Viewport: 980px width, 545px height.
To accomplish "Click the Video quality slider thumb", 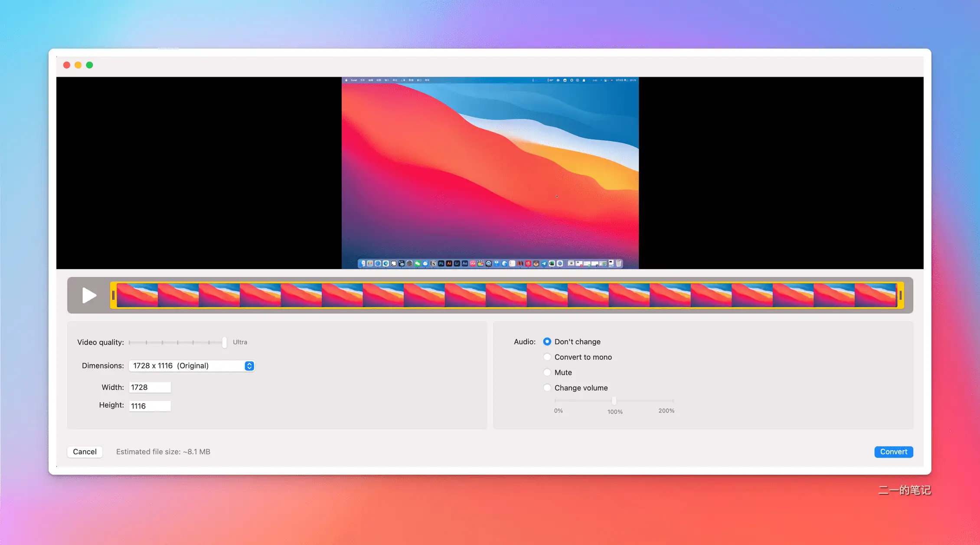I will [x=224, y=342].
